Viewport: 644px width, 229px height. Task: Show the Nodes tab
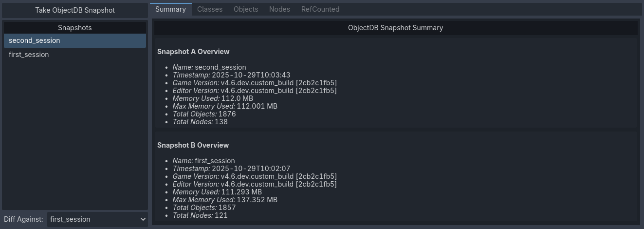[279, 9]
